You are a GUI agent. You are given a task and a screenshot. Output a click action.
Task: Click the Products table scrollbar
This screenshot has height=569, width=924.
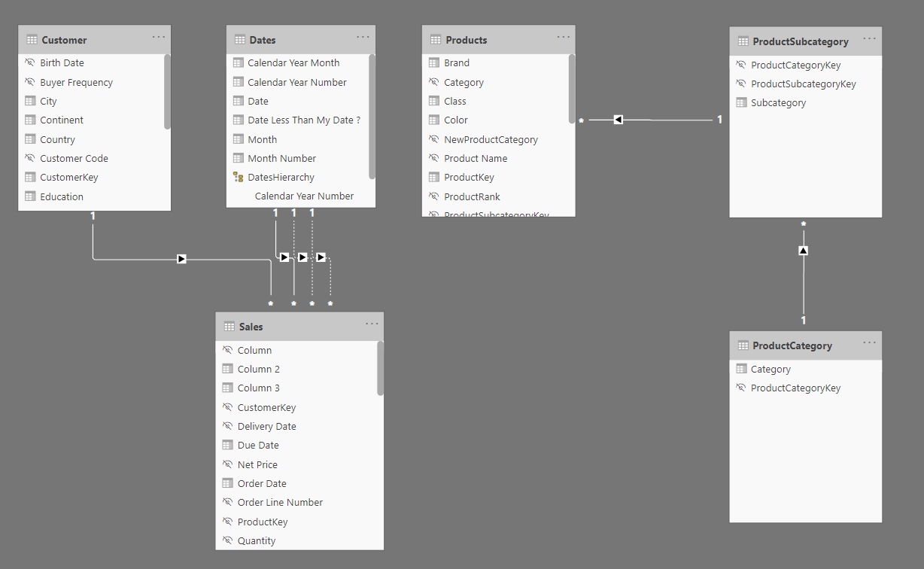click(572, 89)
